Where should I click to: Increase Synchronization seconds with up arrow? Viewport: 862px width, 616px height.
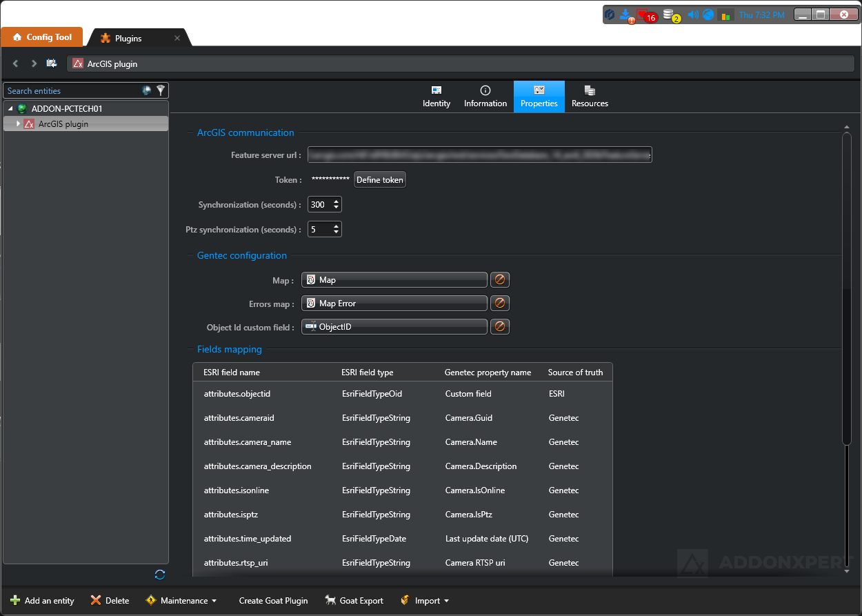click(336, 201)
